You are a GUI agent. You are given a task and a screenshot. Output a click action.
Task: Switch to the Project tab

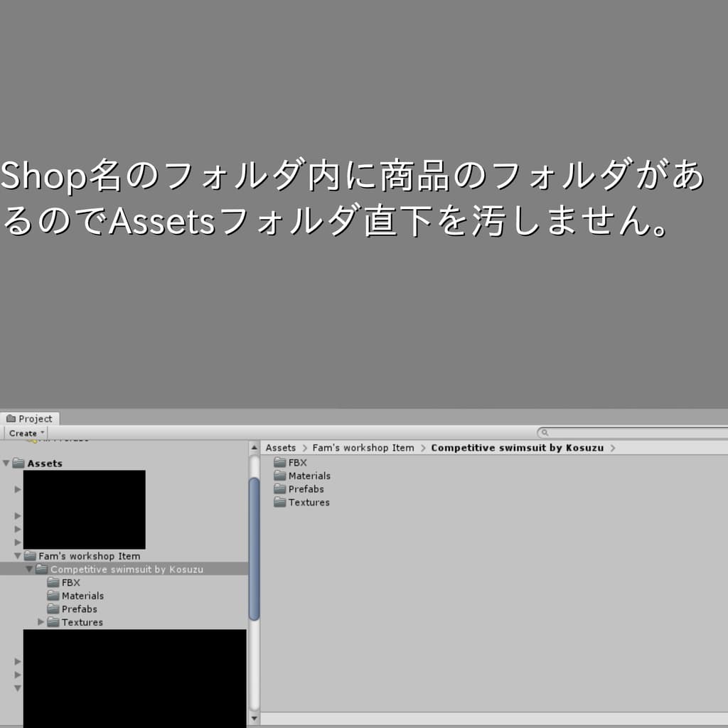(31, 418)
